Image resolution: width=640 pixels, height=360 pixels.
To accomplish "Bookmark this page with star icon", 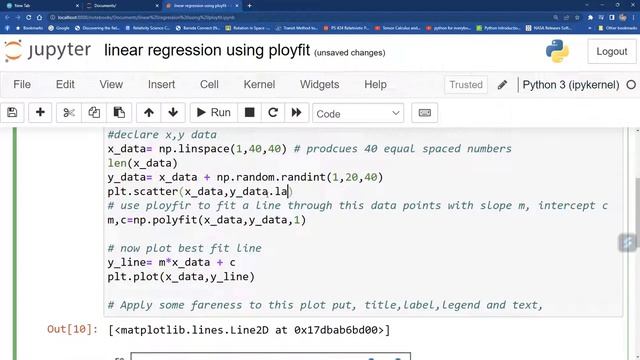I will (x=577, y=18).
